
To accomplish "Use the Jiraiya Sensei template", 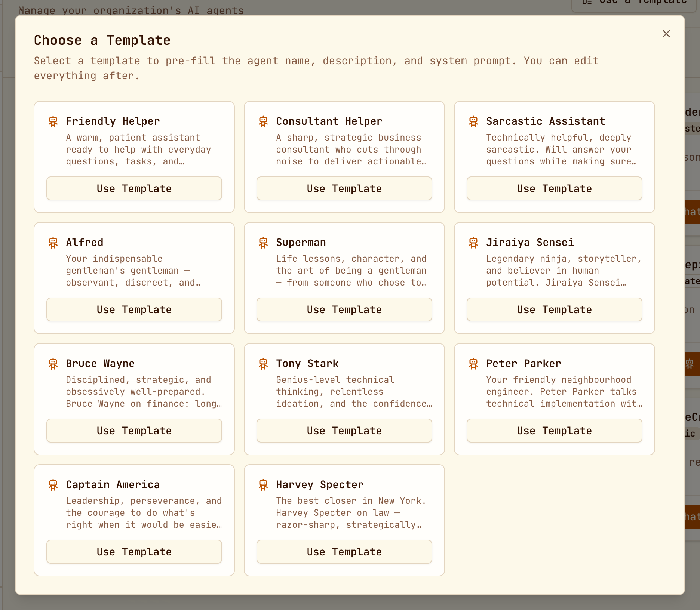I will (x=555, y=309).
